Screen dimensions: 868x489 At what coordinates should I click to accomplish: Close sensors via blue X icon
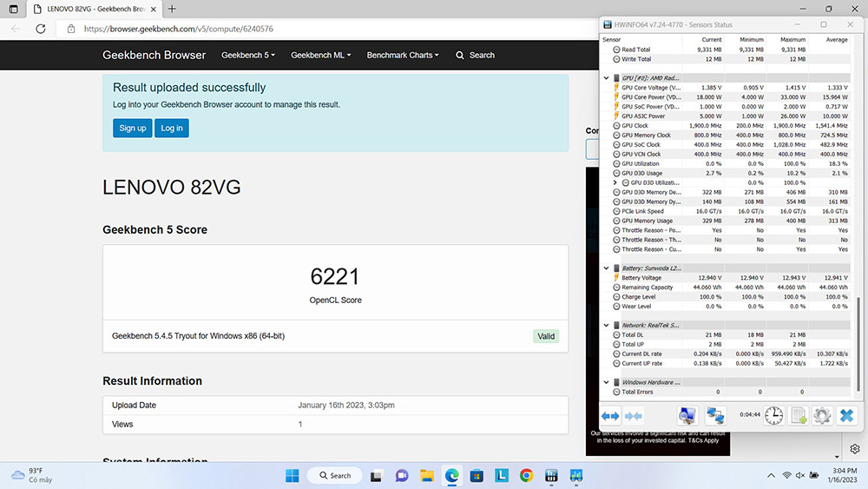[x=847, y=415]
